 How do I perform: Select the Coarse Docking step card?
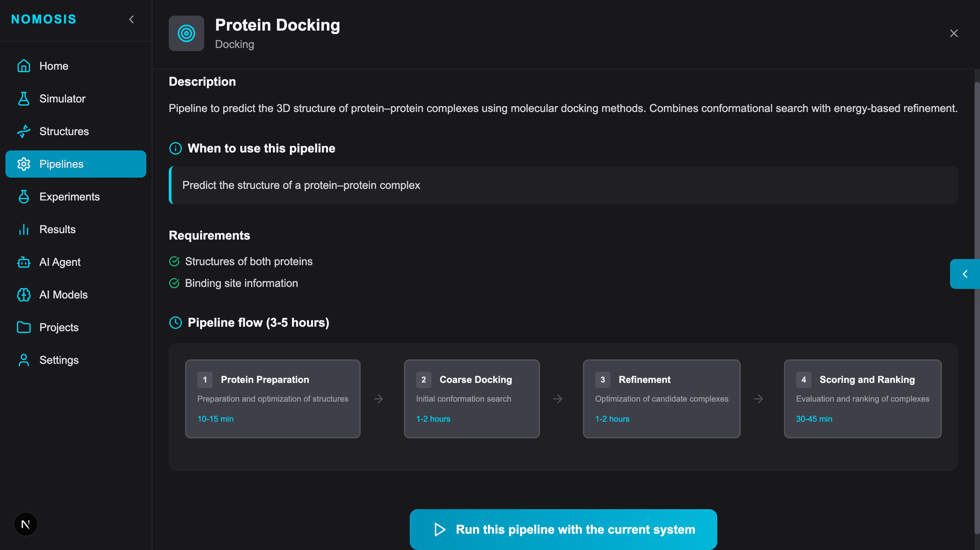472,399
